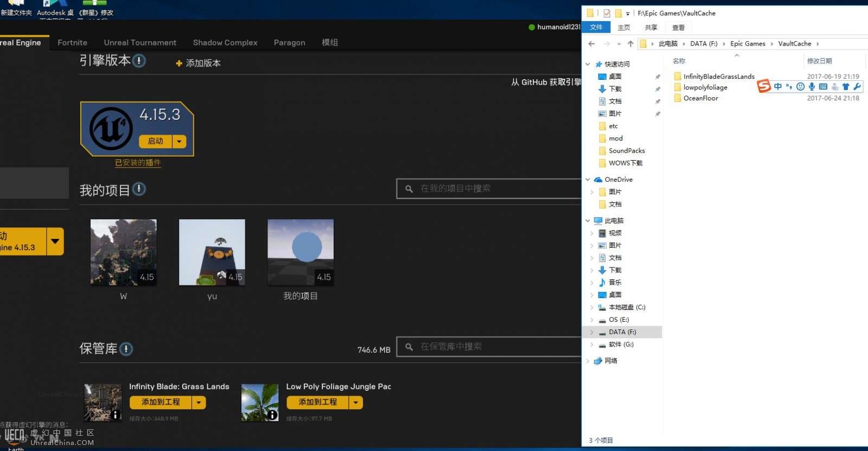Open the yu project thumbnail
This screenshot has height=451, width=868.
pos(212,252)
